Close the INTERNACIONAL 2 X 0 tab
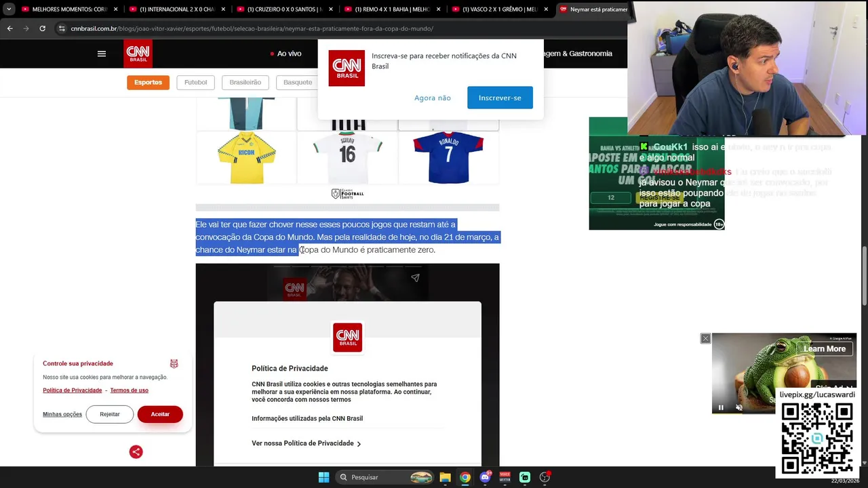Image resolution: width=868 pixels, height=488 pixels. tap(223, 9)
